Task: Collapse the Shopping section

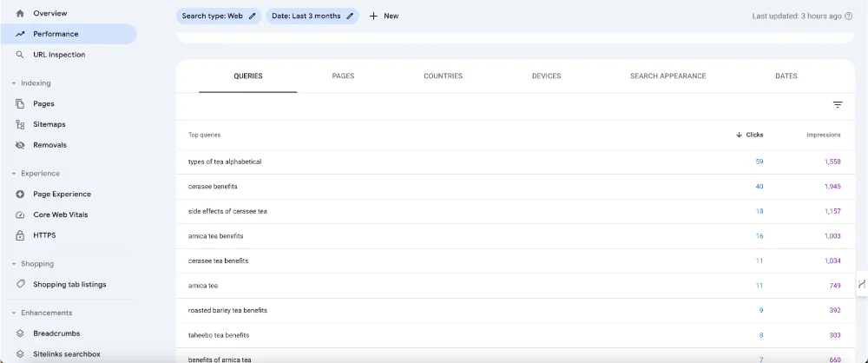Action: pyautogui.click(x=14, y=264)
